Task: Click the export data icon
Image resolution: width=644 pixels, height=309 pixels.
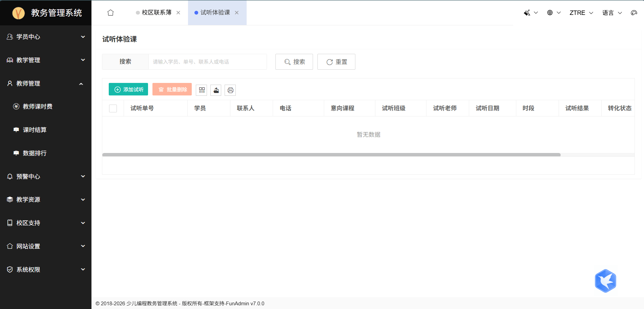Action: tap(216, 90)
